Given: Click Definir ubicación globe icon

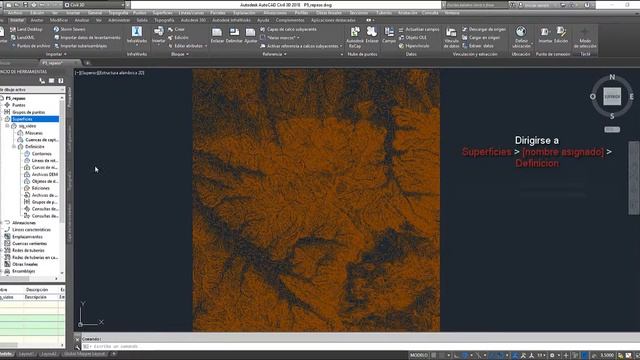Looking at the screenshot, I should coord(521,32).
